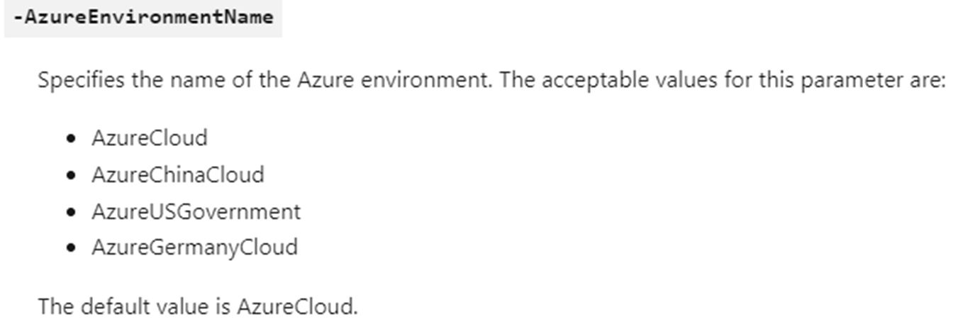Select the AzureCloud list item

tap(149, 138)
